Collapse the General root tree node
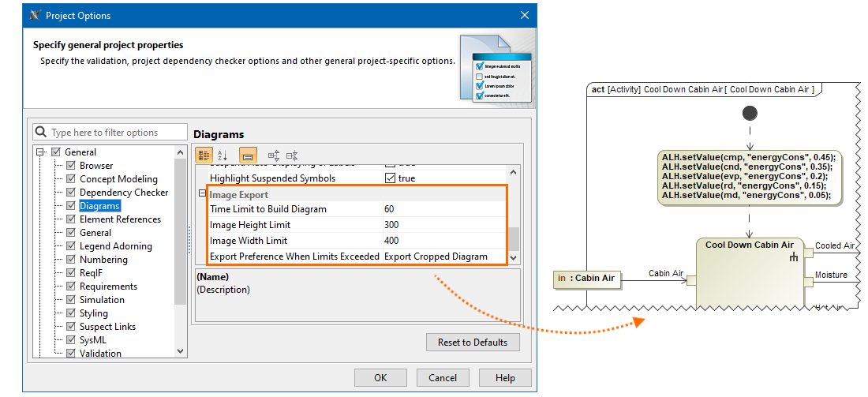This screenshot has height=397, width=868. tap(40, 152)
